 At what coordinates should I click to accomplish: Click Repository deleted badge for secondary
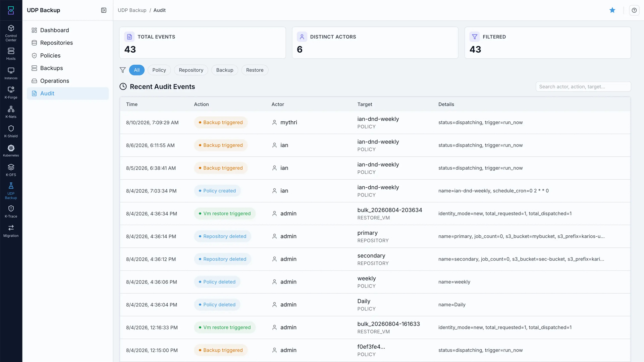click(x=222, y=259)
